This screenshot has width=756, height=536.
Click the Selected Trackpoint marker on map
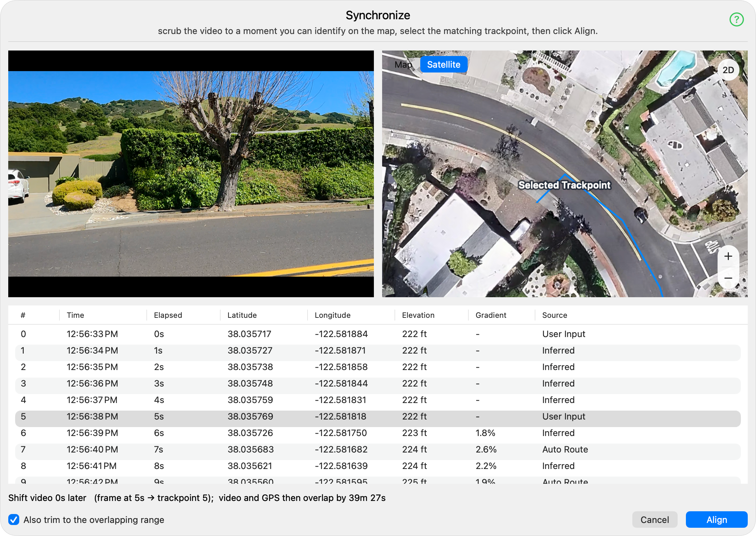564,185
